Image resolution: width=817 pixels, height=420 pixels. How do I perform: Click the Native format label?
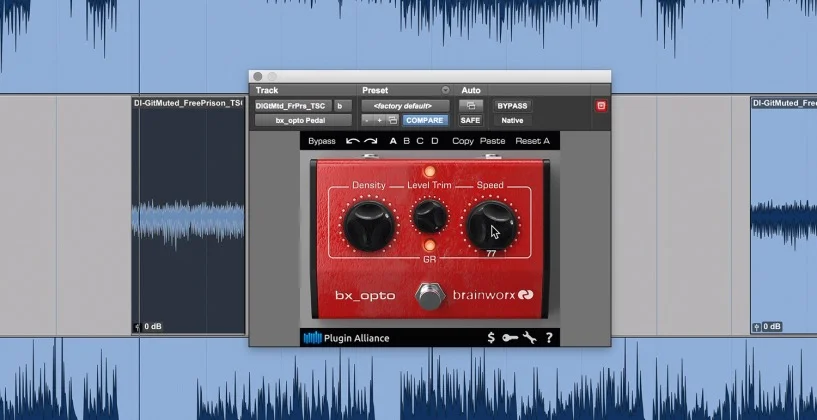[x=512, y=120]
